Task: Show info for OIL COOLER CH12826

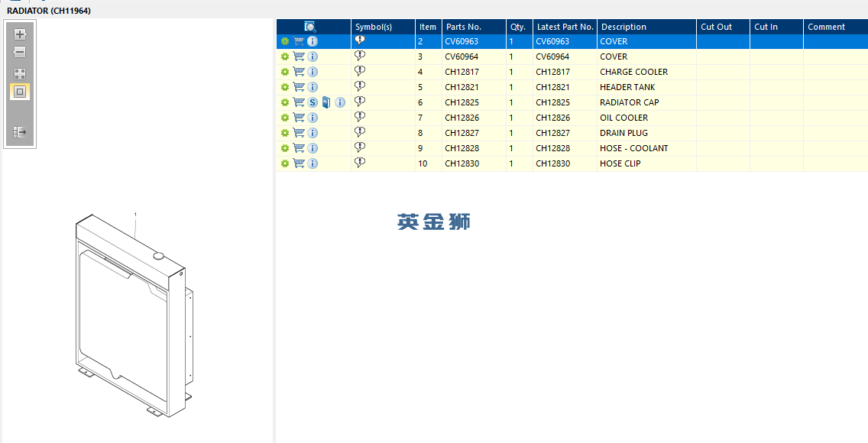Action: 313,118
